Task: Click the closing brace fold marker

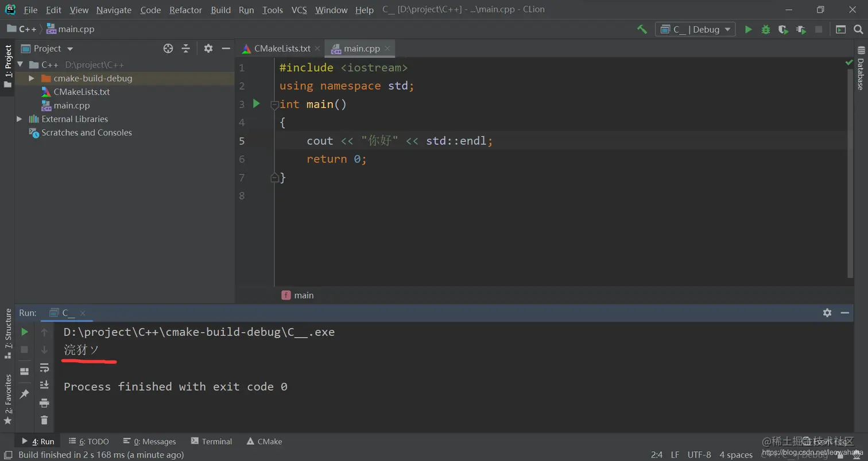Action: click(274, 177)
